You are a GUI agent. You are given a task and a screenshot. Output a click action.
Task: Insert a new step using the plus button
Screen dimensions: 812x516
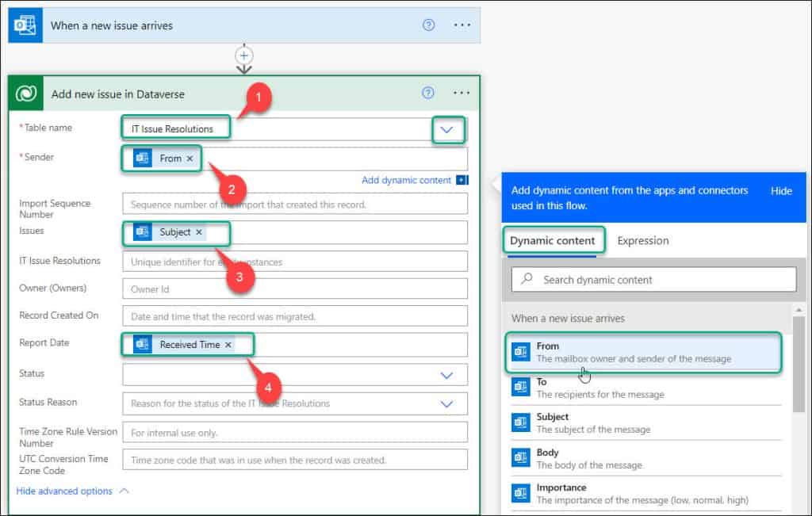(x=244, y=55)
